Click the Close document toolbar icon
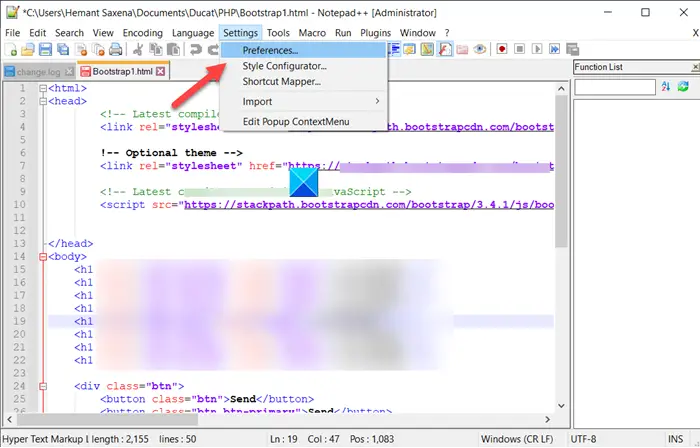Viewport: 700px width, 448px height. (81, 49)
